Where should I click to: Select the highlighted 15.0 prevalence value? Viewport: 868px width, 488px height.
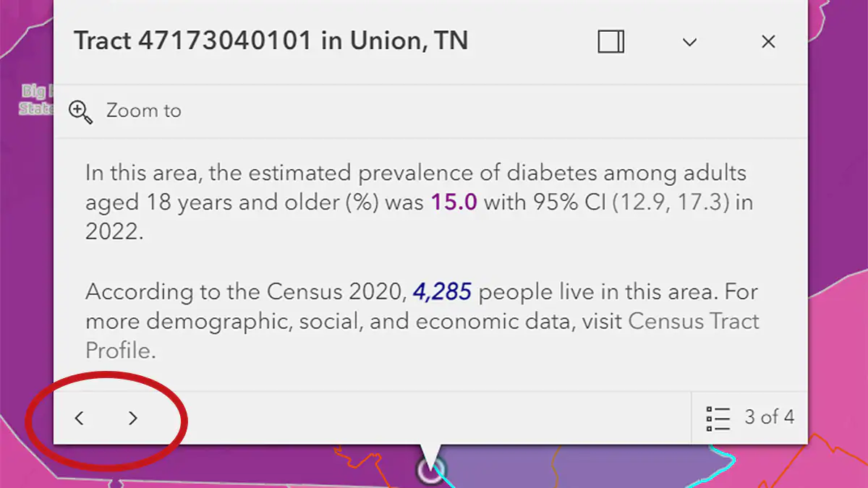tap(454, 202)
